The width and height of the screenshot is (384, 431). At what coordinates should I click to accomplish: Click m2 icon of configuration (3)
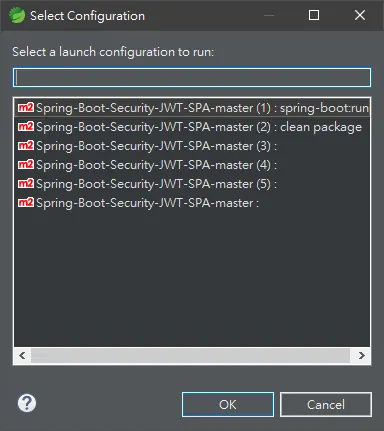(26, 145)
